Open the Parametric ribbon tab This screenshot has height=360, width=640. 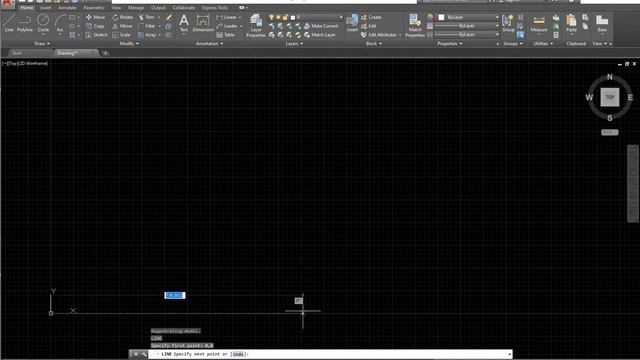click(x=93, y=8)
